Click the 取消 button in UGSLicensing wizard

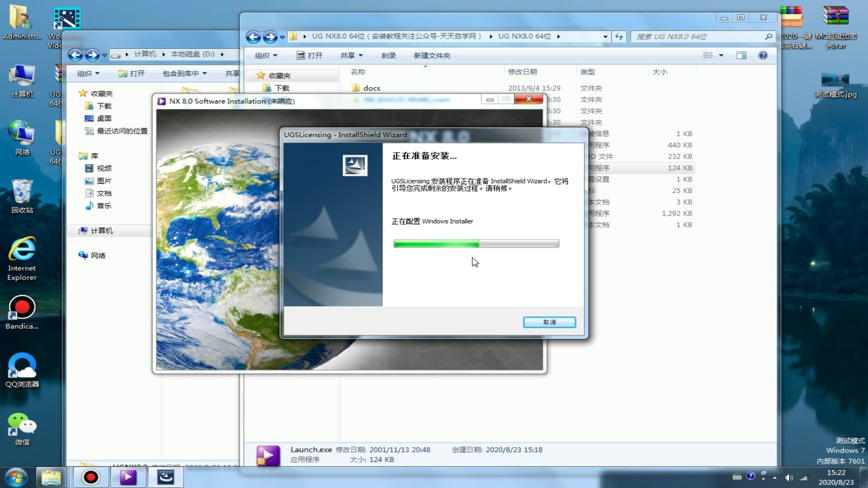point(549,322)
